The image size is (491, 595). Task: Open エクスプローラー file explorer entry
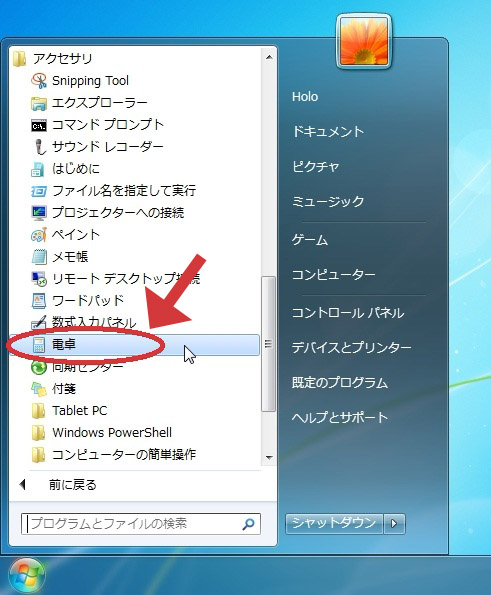(99, 103)
